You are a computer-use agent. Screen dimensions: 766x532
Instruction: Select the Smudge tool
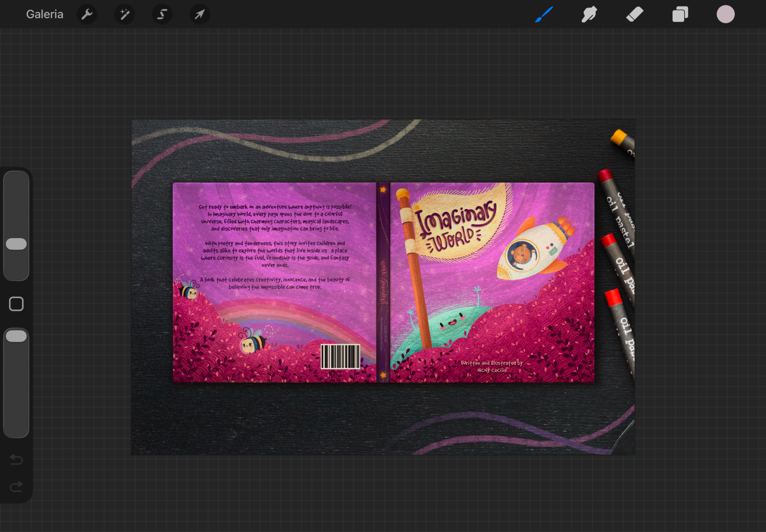tap(589, 14)
